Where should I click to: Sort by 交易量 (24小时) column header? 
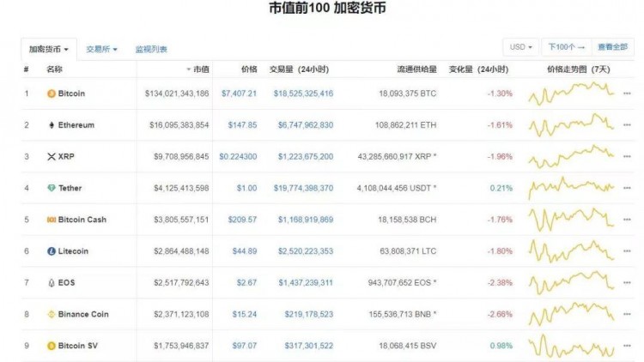tap(299, 69)
